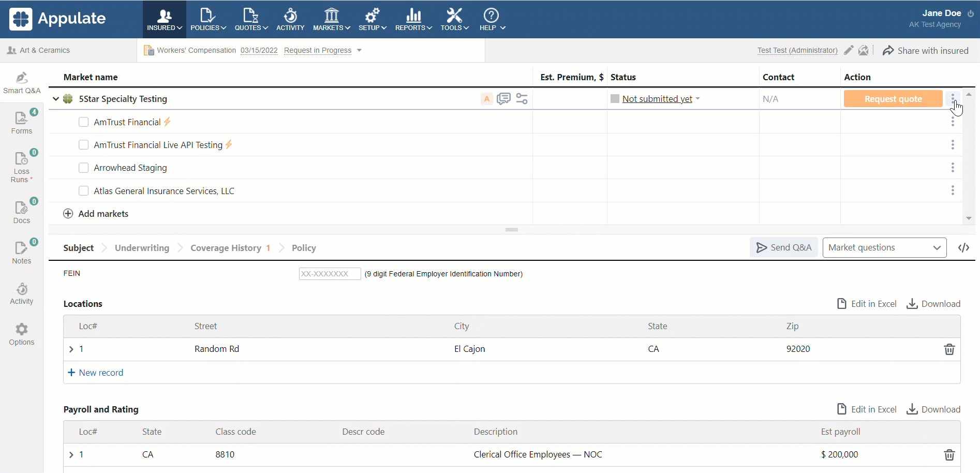Open the 5Star row three-dot action menu
The width and height of the screenshot is (980, 473).
(953, 99)
